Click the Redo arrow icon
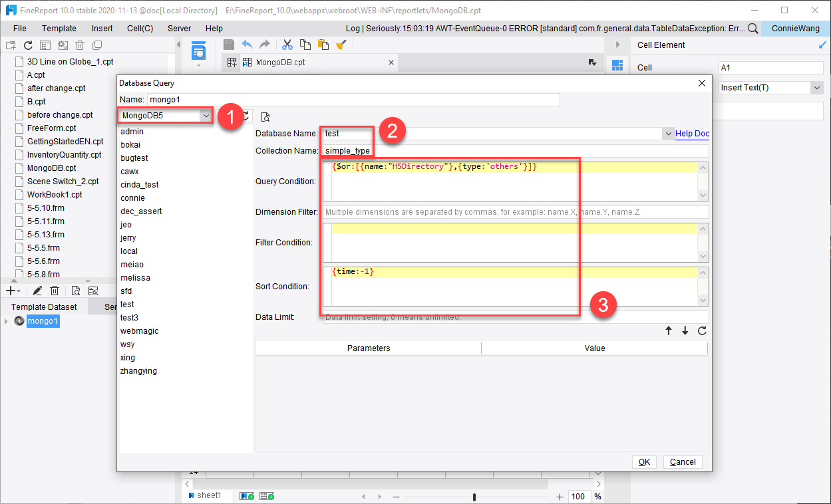The height and width of the screenshot is (504, 831). click(265, 45)
